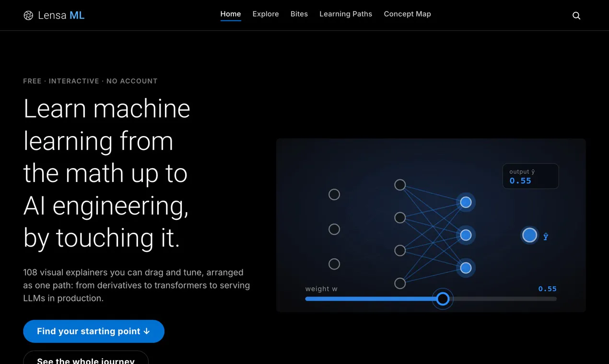
Task: Open search with the magnifier icon
Action: [x=576, y=15]
